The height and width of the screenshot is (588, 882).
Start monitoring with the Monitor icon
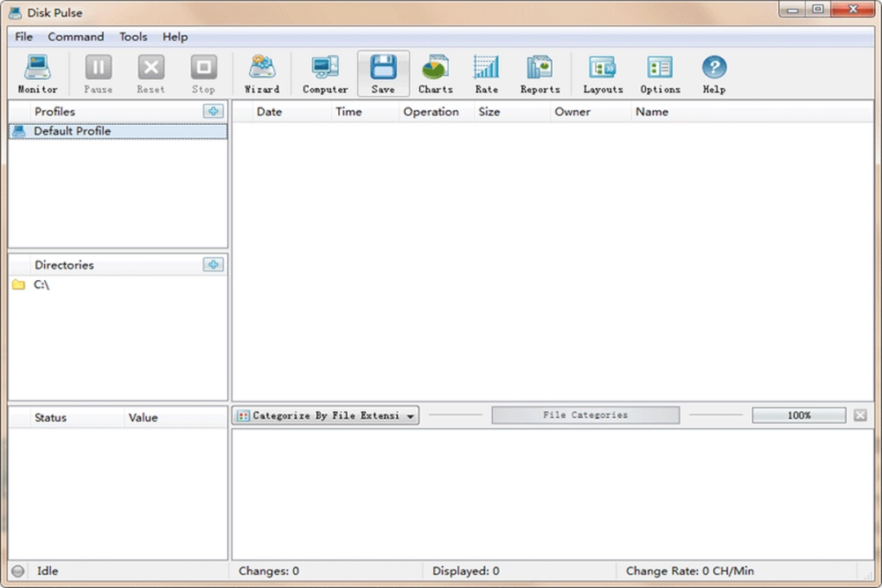click(38, 73)
